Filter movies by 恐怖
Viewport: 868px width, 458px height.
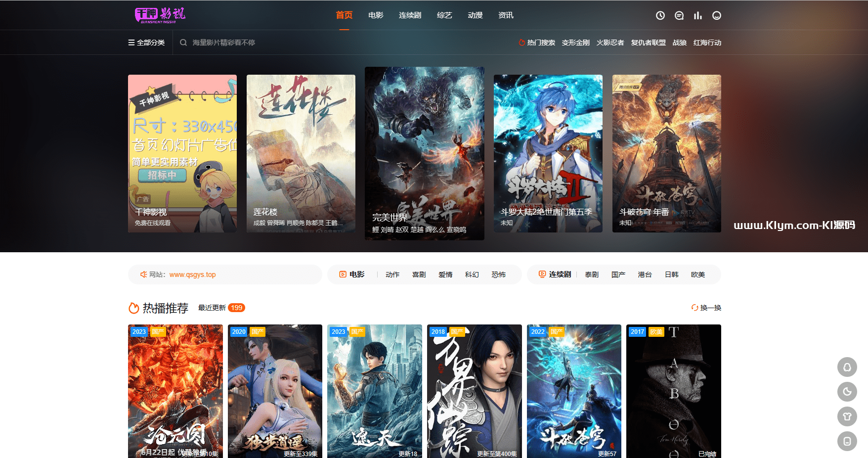click(x=499, y=275)
